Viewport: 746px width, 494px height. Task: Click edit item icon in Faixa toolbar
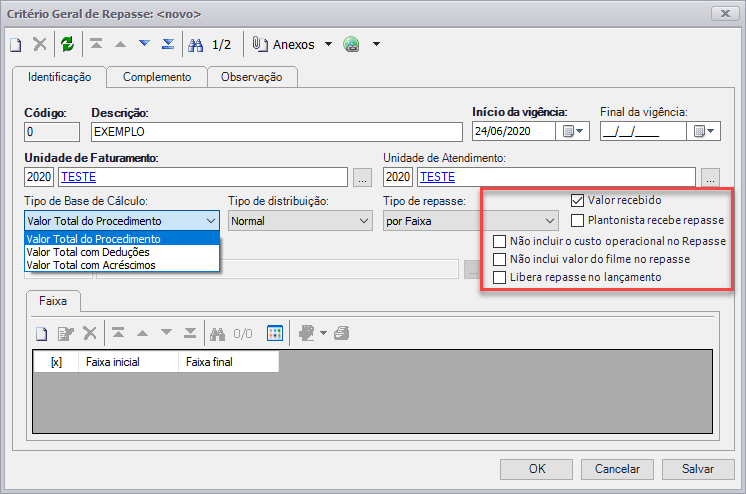66,334
